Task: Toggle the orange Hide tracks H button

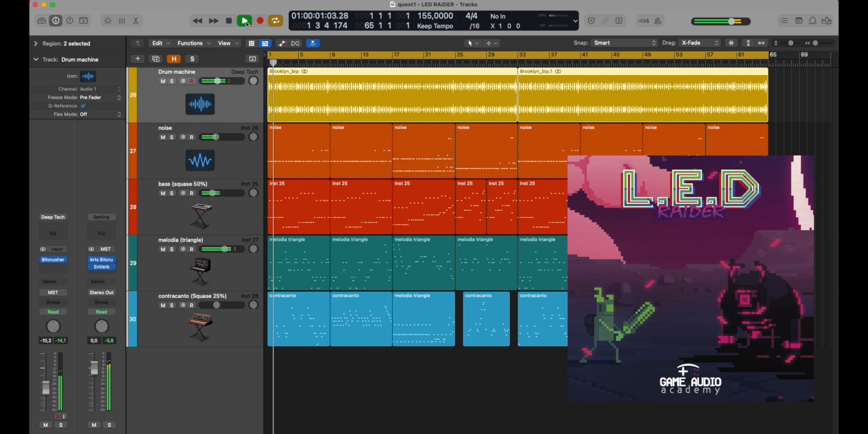Action: [x=174, y=59]
